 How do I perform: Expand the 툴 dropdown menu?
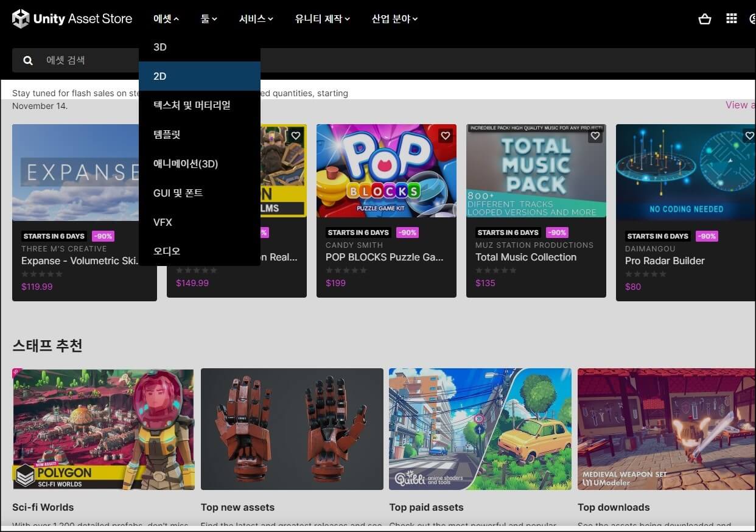[x=209, y=19]
